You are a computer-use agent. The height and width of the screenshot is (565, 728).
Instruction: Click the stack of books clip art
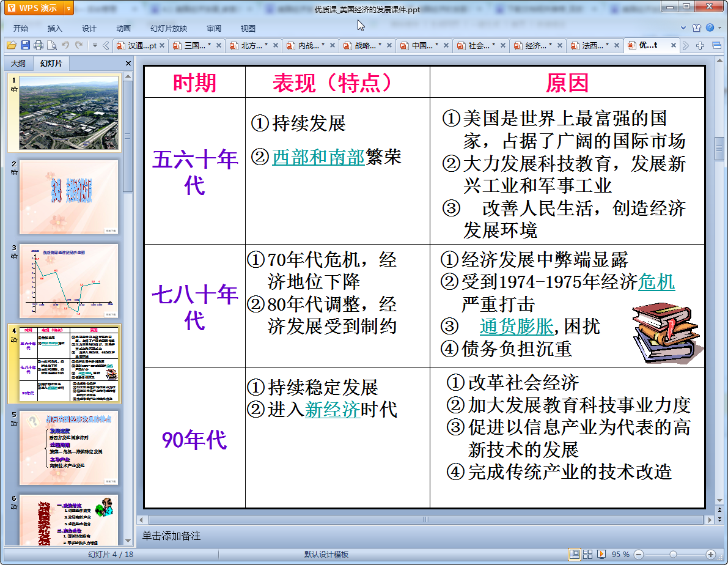(667, 332)
